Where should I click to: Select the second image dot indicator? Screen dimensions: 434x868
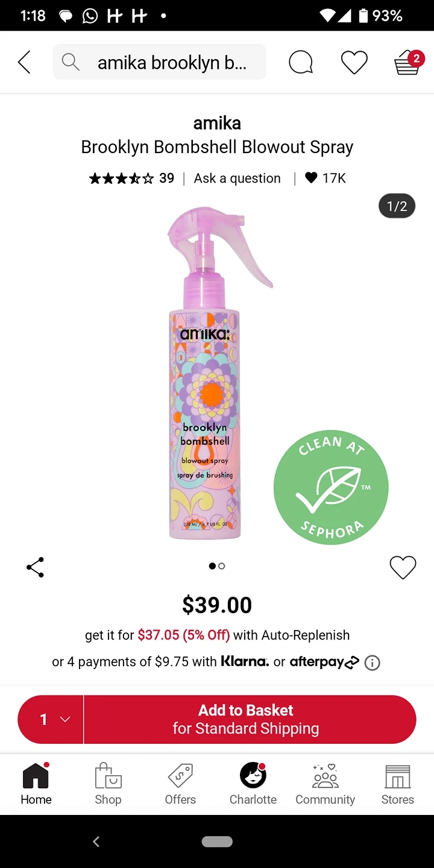[x=222, y=566]
